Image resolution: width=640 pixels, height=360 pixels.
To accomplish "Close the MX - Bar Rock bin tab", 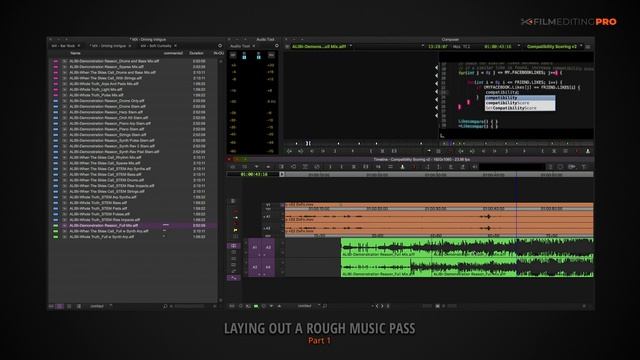I will [x=79, y=46].
